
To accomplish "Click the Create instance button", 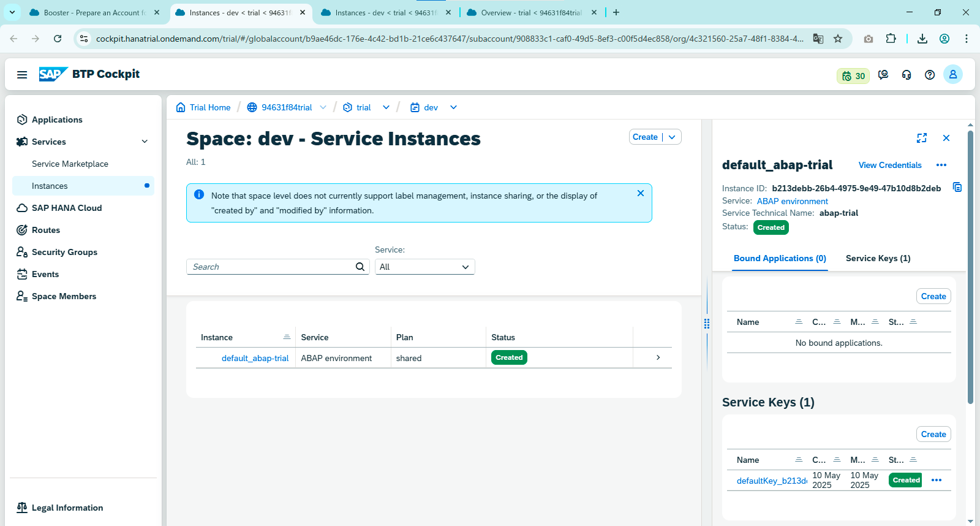I will tap(645, 137).
